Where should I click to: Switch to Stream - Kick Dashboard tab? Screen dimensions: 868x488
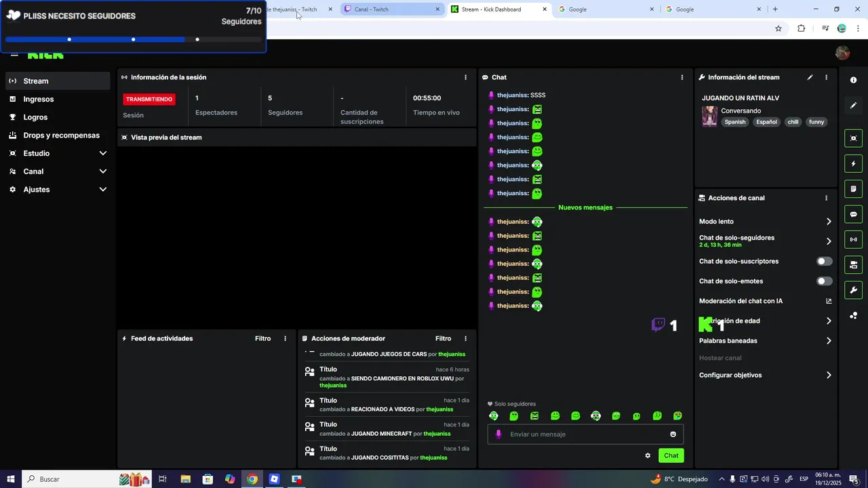498,9
